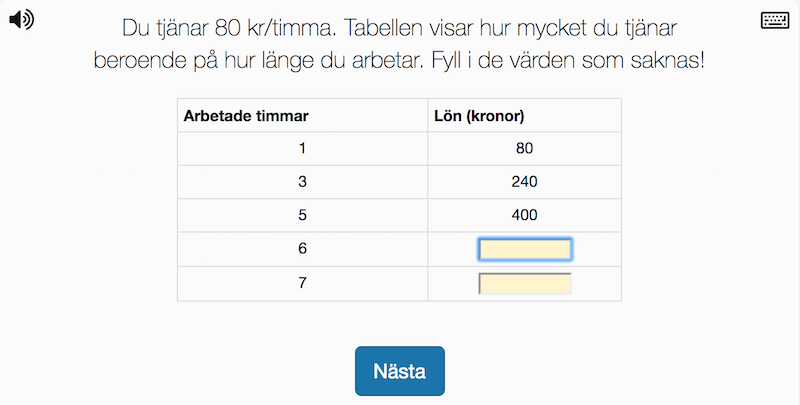Select the salary input for 7 hours

(524, 284)
